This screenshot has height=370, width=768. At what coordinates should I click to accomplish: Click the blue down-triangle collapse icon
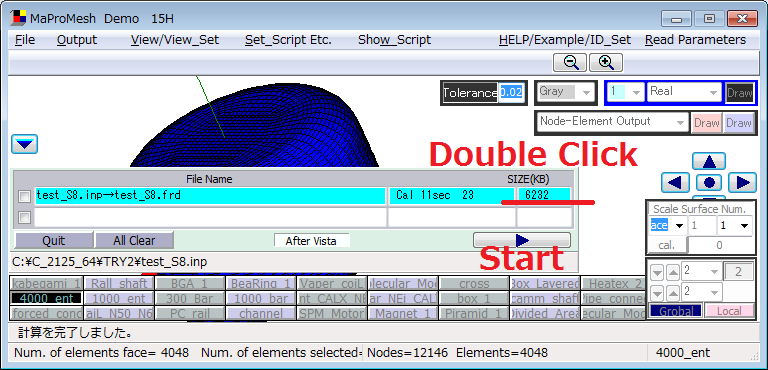point(24,144)
